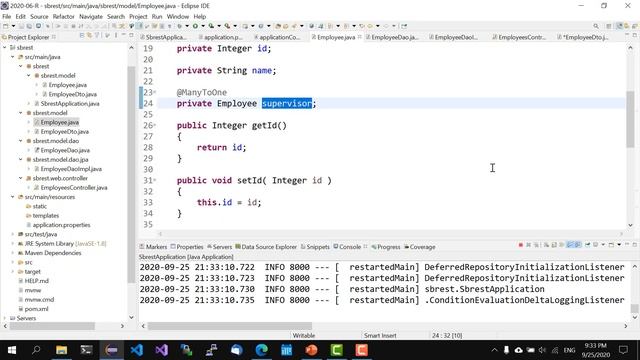The width and height of the screenshot is (640, 360).
Task: Click the Filter icon in Project Explorer
Action: 97,36
